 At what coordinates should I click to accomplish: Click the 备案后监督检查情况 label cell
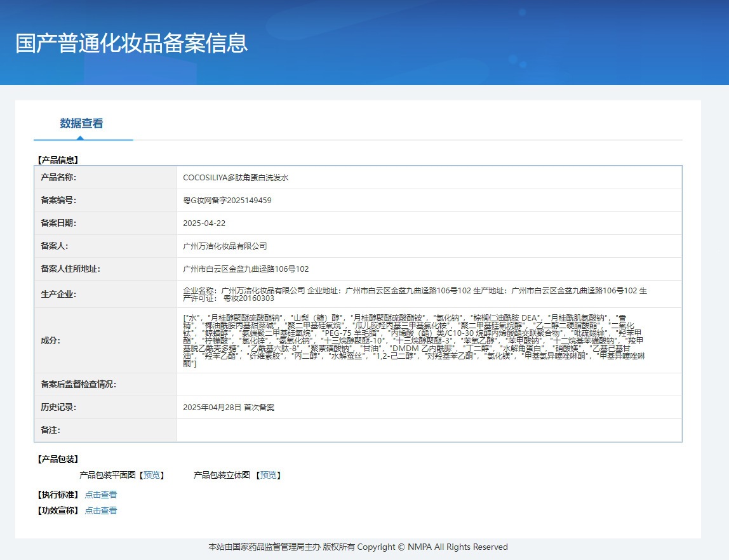pos(105,384)
